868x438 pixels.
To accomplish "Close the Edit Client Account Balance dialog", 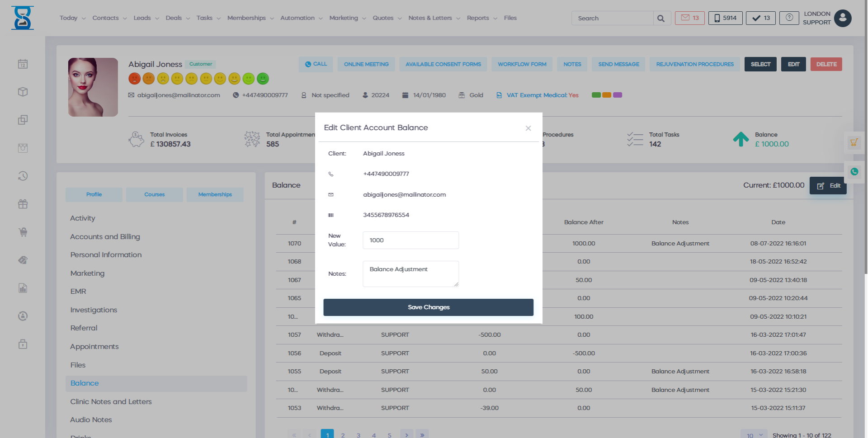I will (x=528, y=128).
